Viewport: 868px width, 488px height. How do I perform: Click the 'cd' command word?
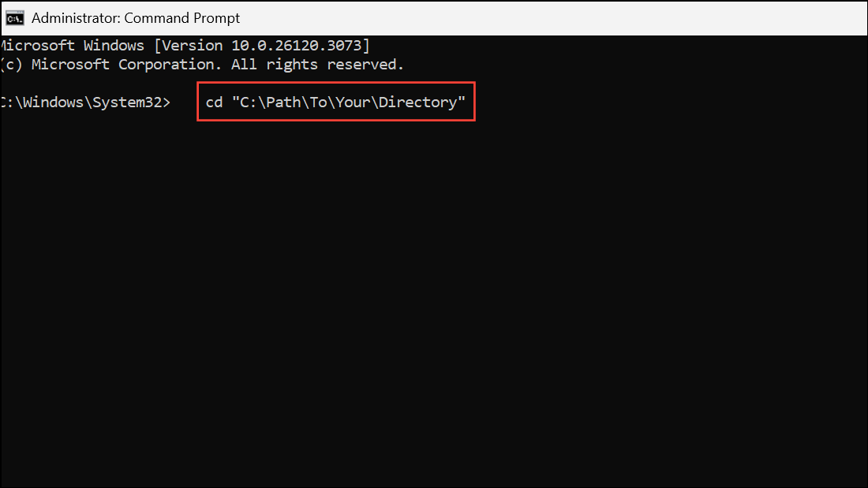tap(214, 102)
